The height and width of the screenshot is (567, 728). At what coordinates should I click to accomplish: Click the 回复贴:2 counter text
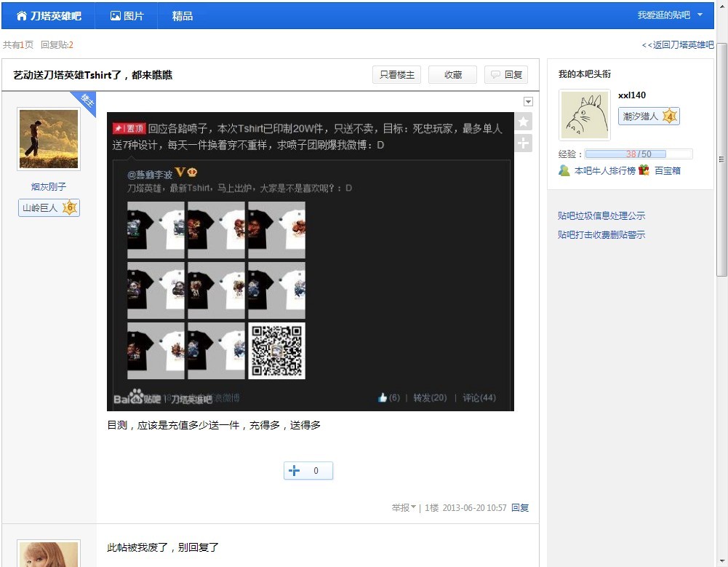pos(57,44)
